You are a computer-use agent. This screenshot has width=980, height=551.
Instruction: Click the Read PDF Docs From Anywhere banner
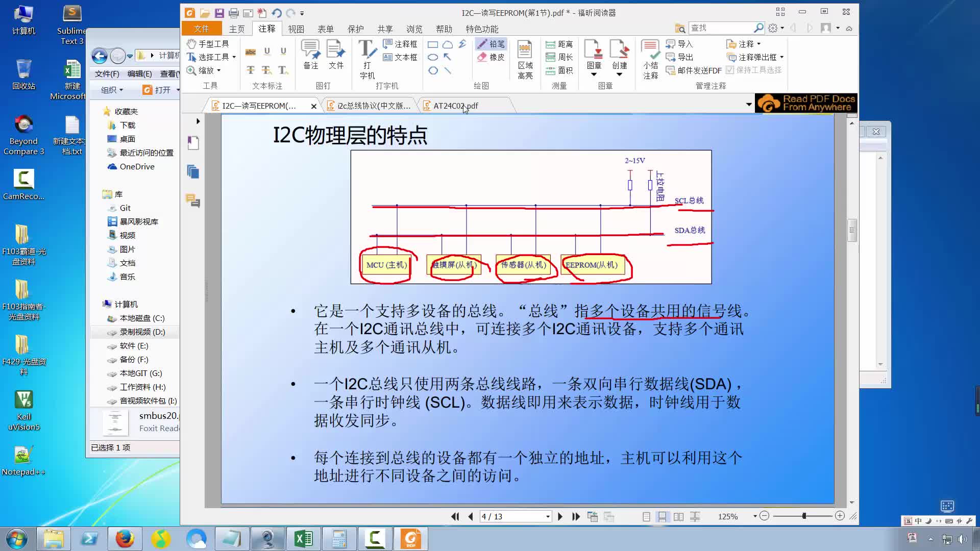(x=806, y=103)
